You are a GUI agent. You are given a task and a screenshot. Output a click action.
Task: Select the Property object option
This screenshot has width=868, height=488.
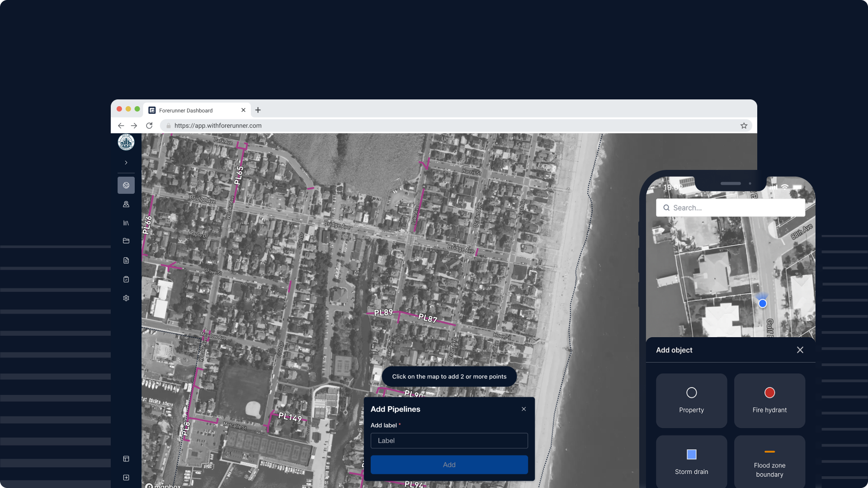coord(691,400)
